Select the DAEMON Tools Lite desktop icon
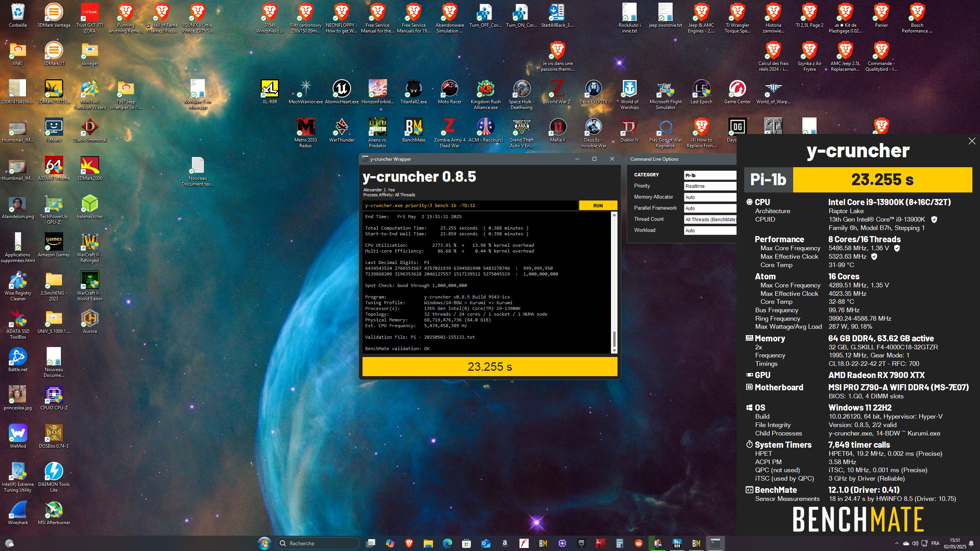The image size is (980, 551). tap(54, 478)
